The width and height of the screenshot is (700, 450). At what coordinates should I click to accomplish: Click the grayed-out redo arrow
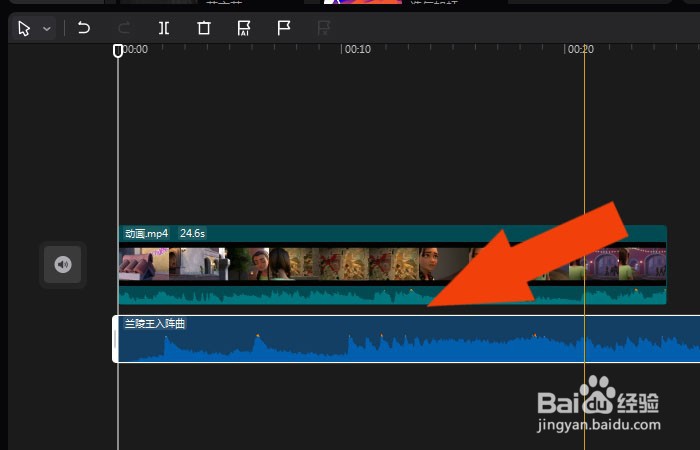(x=124, y=28)
